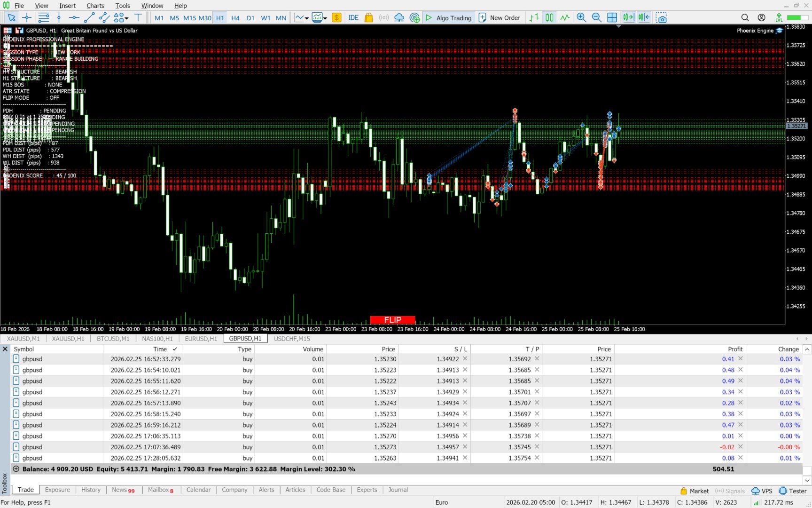Screen dimensions: 812x508
Task: Open trading signals icon in toolbar
Action: click(384, 18)
